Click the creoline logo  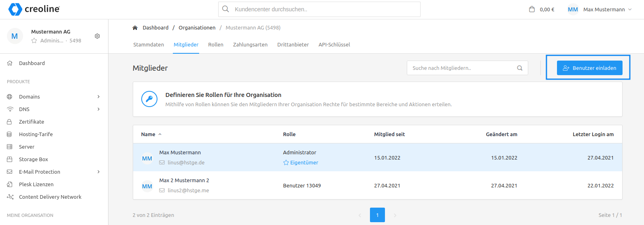pyautogui.click(x=34, y=9)
